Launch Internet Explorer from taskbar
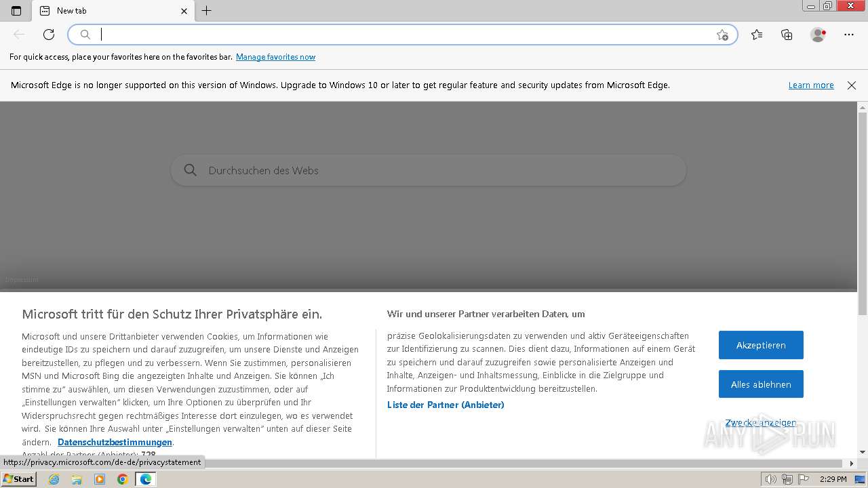Viewport: 868px width, 488px height. (54, 479)
